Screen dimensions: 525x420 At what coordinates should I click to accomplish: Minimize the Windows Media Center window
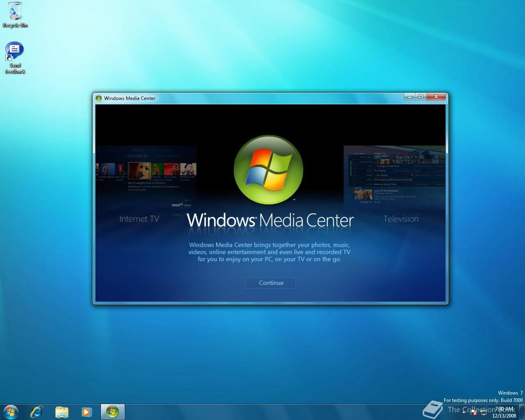(x=409, y=97)
